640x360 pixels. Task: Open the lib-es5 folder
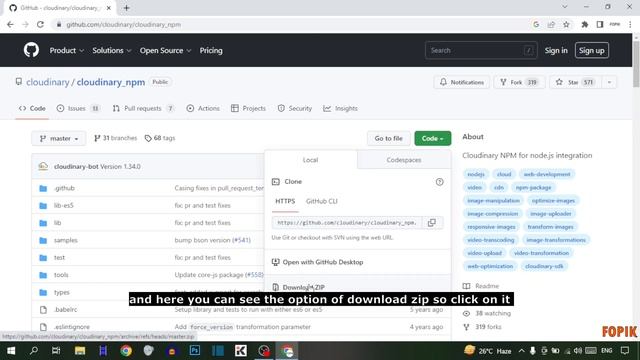[x=64, y=205]
